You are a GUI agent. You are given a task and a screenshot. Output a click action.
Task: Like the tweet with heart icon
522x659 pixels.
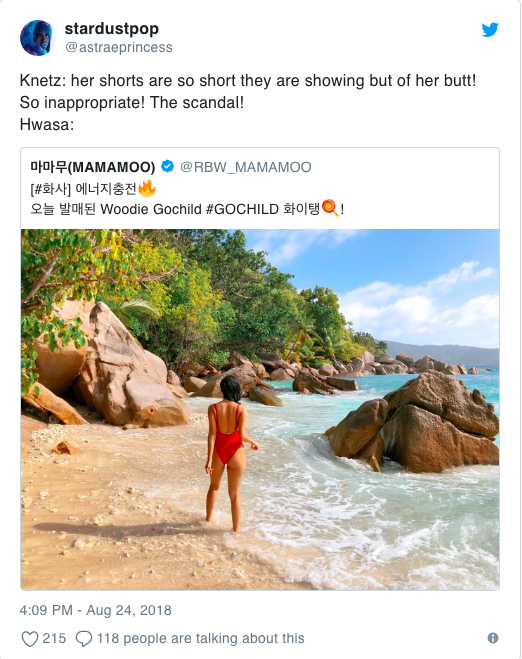pos(30,638)
